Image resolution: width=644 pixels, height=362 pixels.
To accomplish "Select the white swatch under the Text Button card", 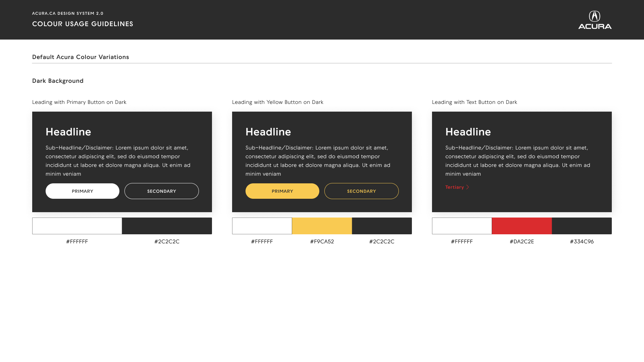I will pyautogui.click(x=462, y=226).
